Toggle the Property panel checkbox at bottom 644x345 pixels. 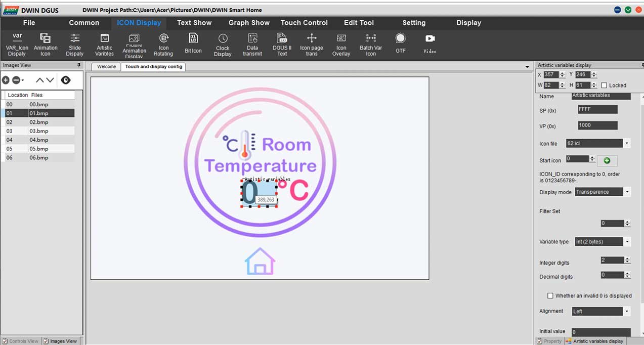pyautogui.click(x=540, y=341)
